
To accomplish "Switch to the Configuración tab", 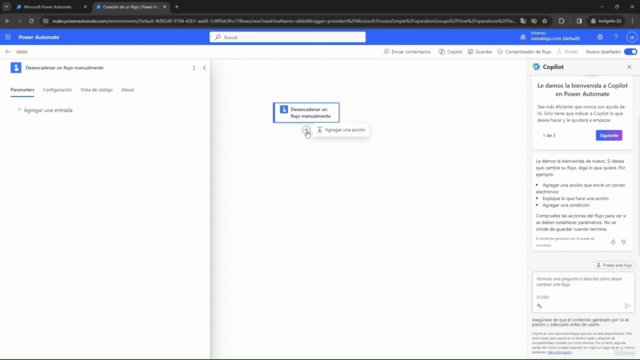I will [x=57, y=90].
